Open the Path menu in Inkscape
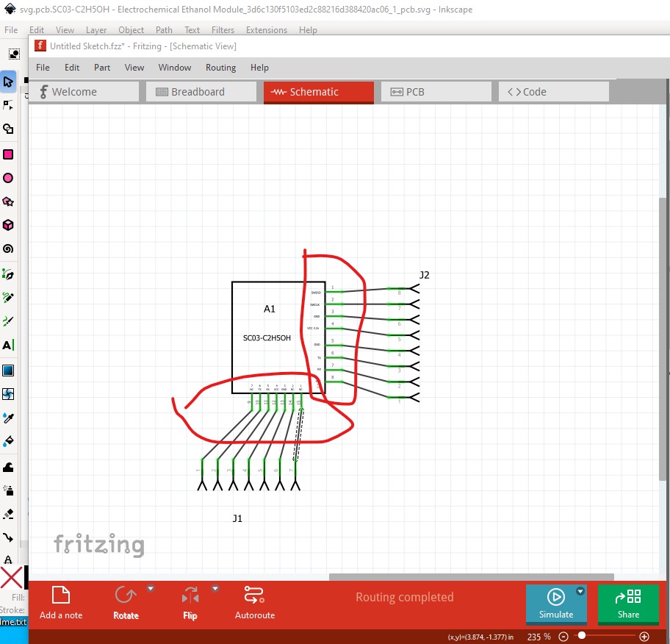670x644 pixels. point(164,30)
